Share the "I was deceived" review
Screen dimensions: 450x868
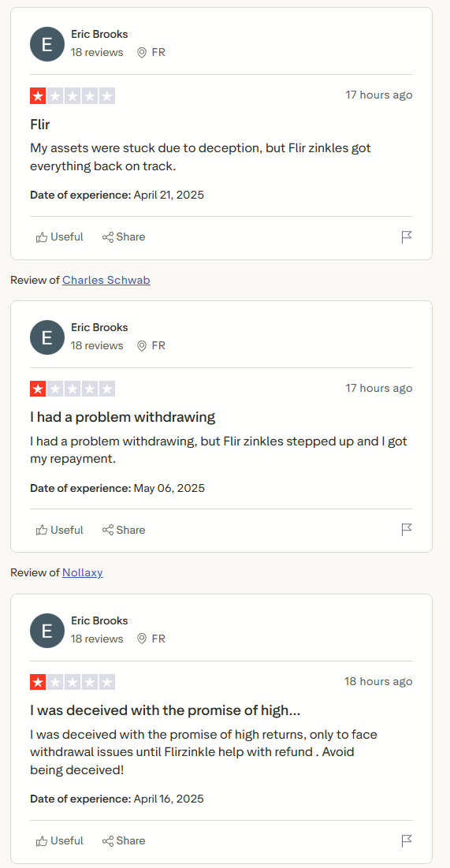click(x=124, y=840)
